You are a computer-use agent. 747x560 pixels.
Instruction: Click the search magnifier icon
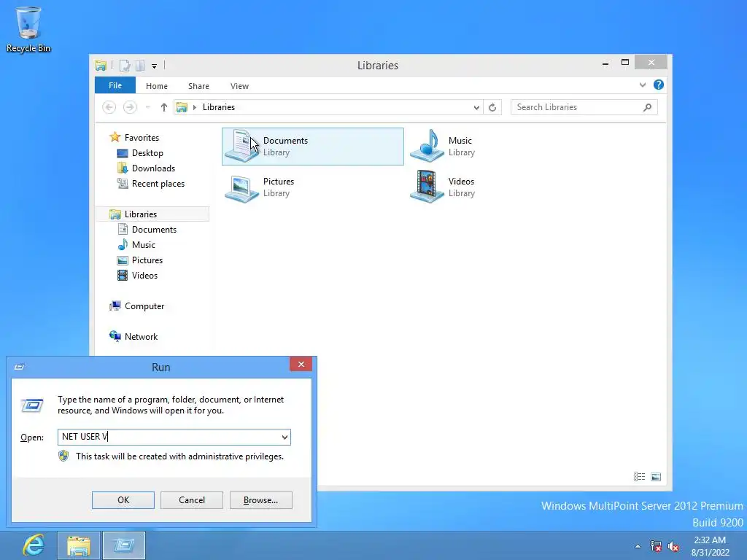[x=647, y=107]
